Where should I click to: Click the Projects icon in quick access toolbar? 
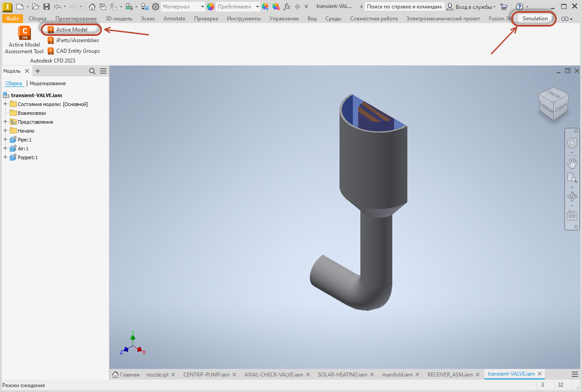tap(103, 7)
